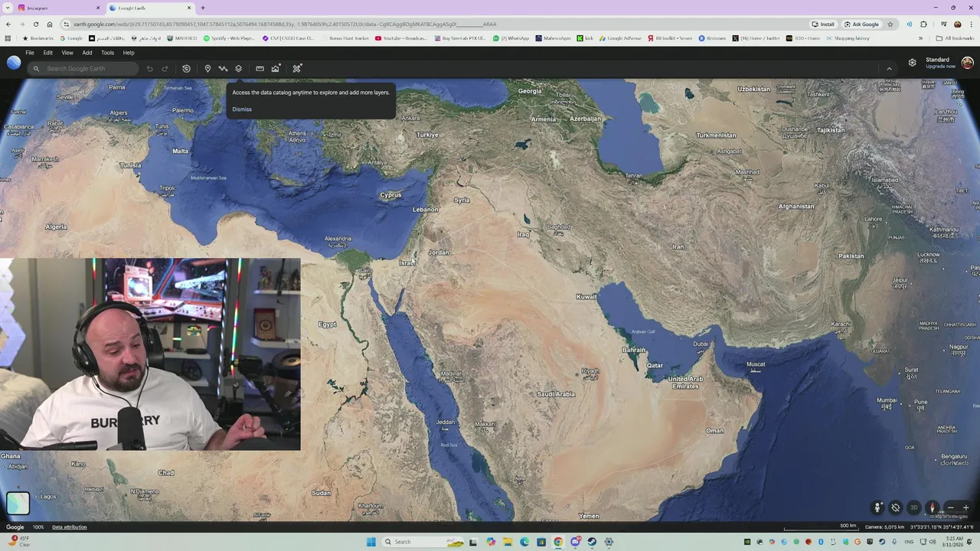
Task: Toggle 3D view button
Action: point(913,507)
